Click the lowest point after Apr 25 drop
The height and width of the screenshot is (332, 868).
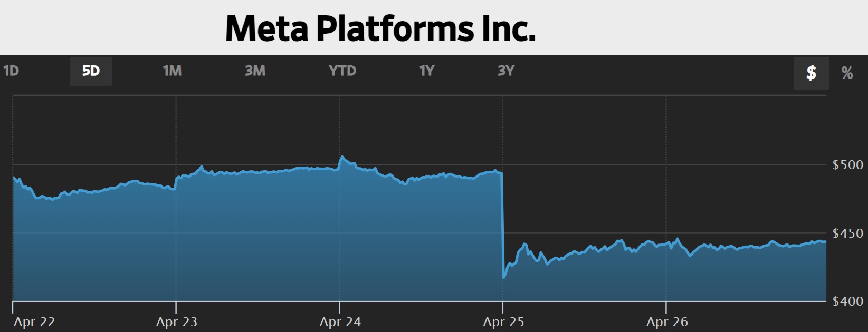[x=504, y=277]
